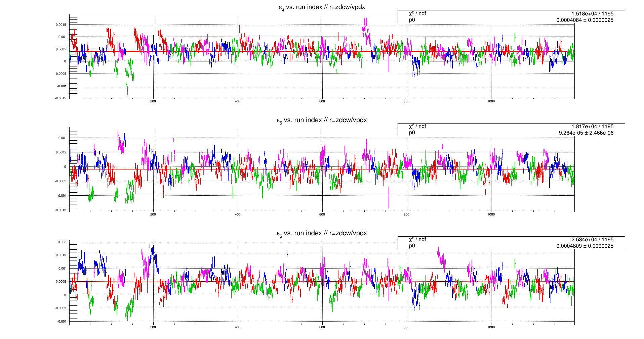
Task: Click x-axis label 200 in ε4 plot
Action: pyautogui.click(x=153, y=101)
